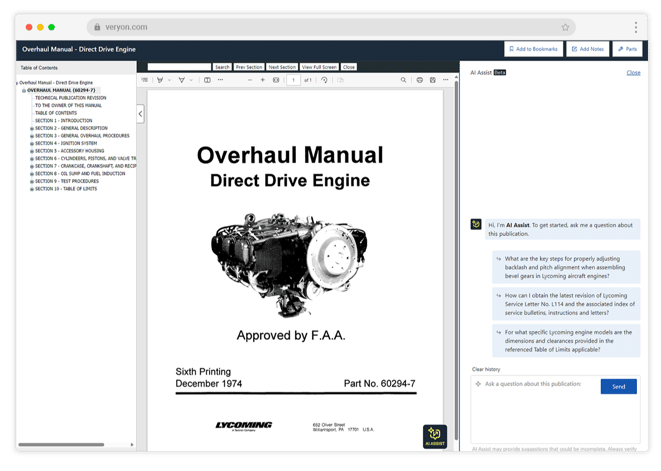Click Clear history
Screen dimensions: 661x471
click(x=486, y=369)
